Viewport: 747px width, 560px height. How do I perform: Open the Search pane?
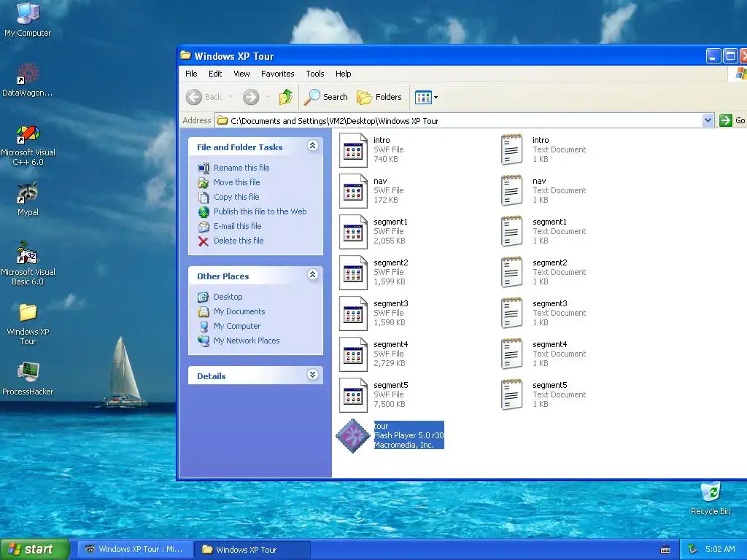coord(326,97)
